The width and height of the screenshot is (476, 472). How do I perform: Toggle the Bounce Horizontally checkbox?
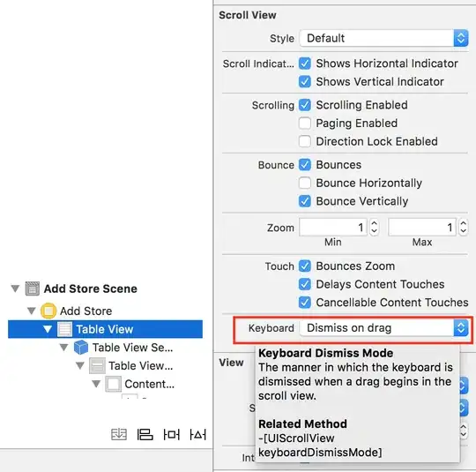pyautogui.click(x=304, y=183)
